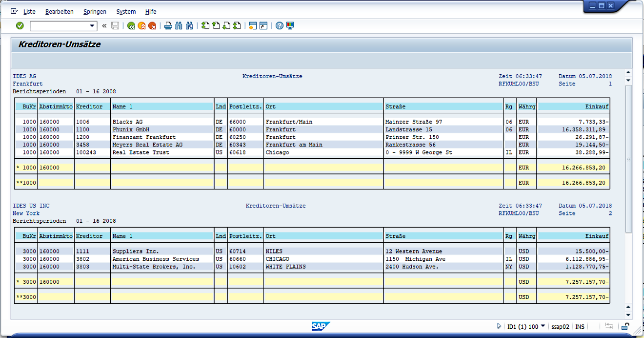Open the Hilfe menu
Screen dimensions: 644x338
[x=151, y=12]
